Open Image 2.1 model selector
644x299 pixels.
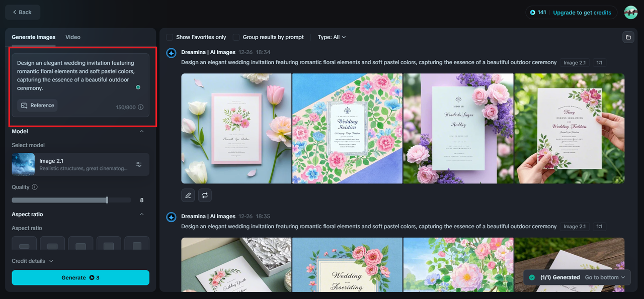tap(80, 164)
